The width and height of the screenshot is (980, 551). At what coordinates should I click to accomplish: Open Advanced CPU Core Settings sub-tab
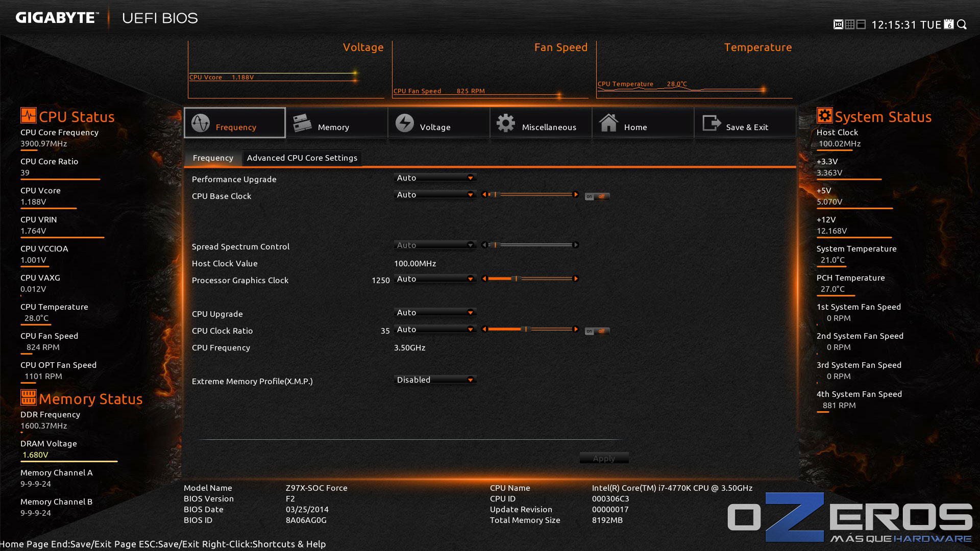[x=302, y=158]
